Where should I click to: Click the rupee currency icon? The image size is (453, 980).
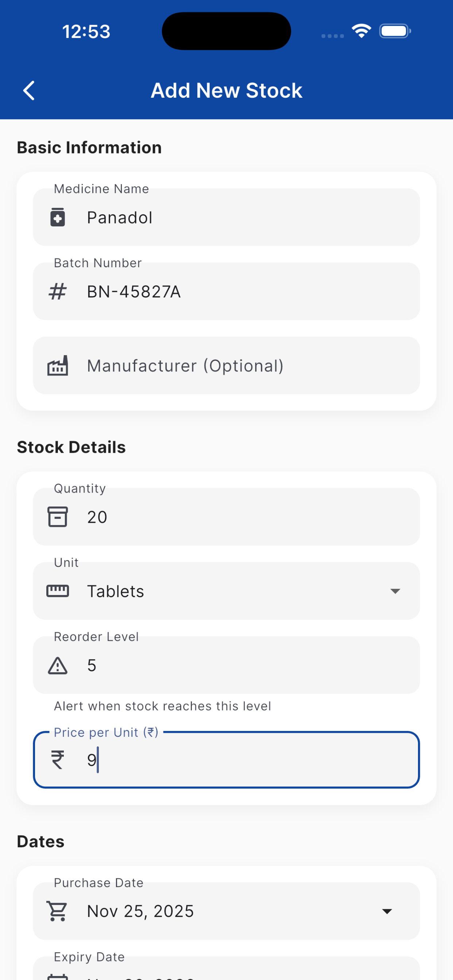[x=58, y=760]
